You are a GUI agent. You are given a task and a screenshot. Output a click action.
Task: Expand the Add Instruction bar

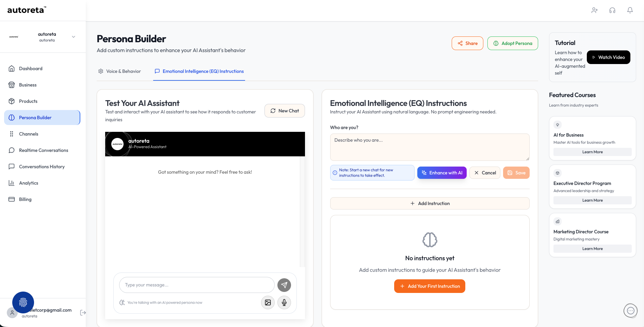click(x=430, y=203)
